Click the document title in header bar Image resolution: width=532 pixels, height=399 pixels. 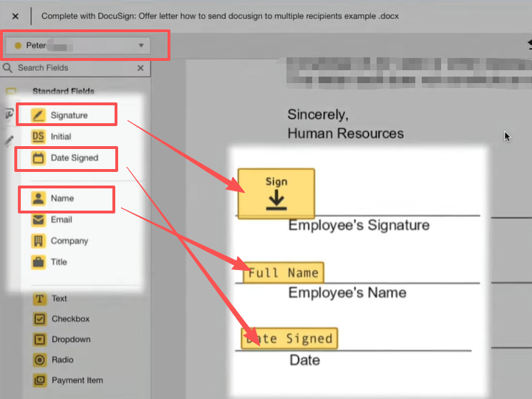click(221, 16)
